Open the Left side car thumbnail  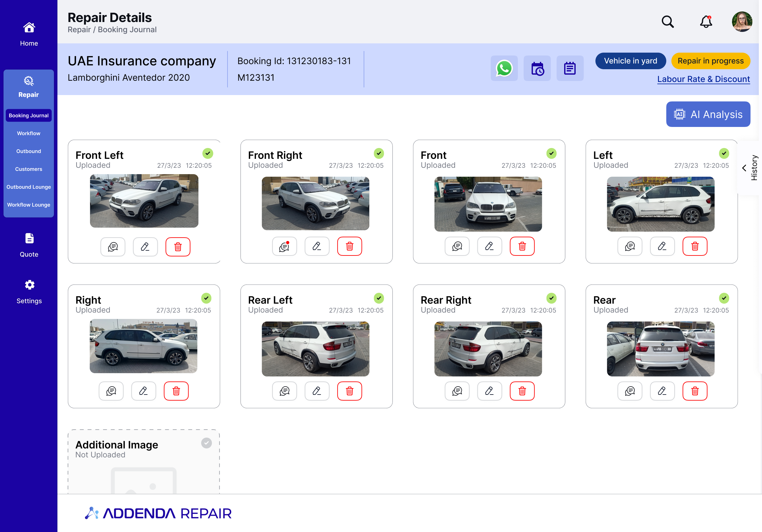tap(661, 204)
